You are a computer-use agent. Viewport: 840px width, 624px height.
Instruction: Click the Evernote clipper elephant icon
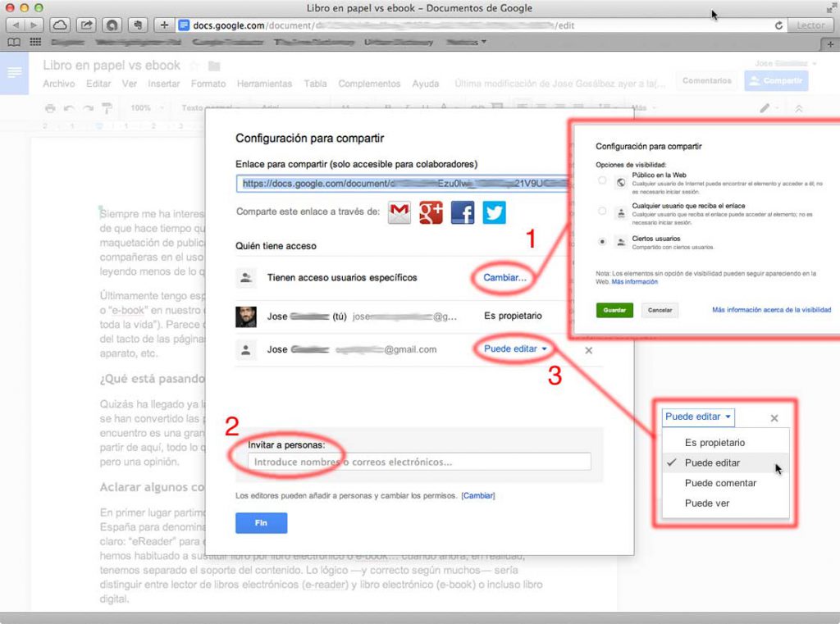[138, 25]
